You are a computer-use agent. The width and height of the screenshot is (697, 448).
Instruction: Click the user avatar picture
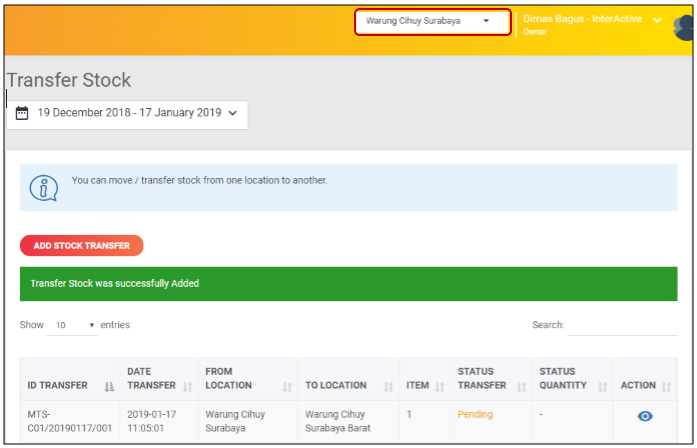tap(684, 25)
